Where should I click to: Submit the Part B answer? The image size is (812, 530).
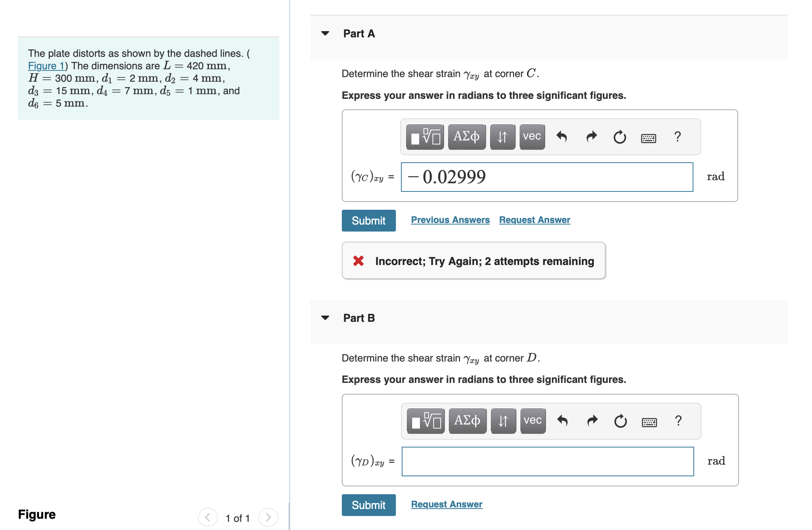tap(368, 505)
